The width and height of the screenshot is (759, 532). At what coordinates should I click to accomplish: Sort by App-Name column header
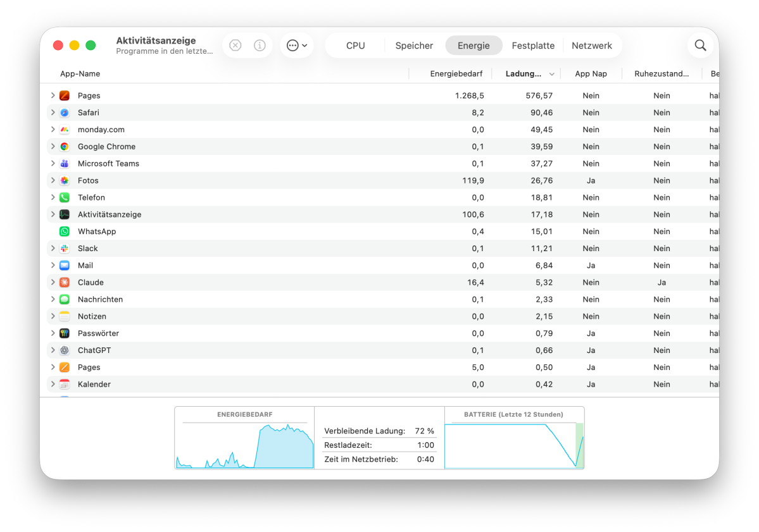coord(80,73)
